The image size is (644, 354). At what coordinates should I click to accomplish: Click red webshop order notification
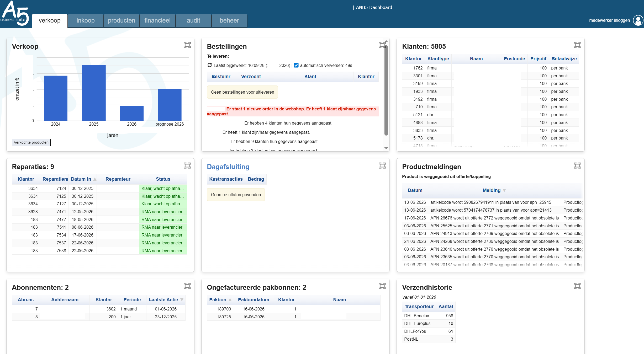293,111
